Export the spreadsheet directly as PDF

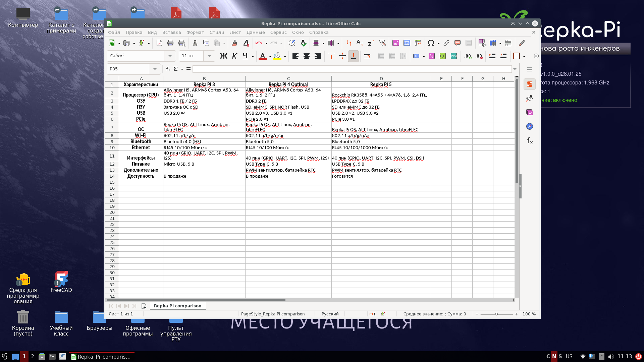(159, 43)
